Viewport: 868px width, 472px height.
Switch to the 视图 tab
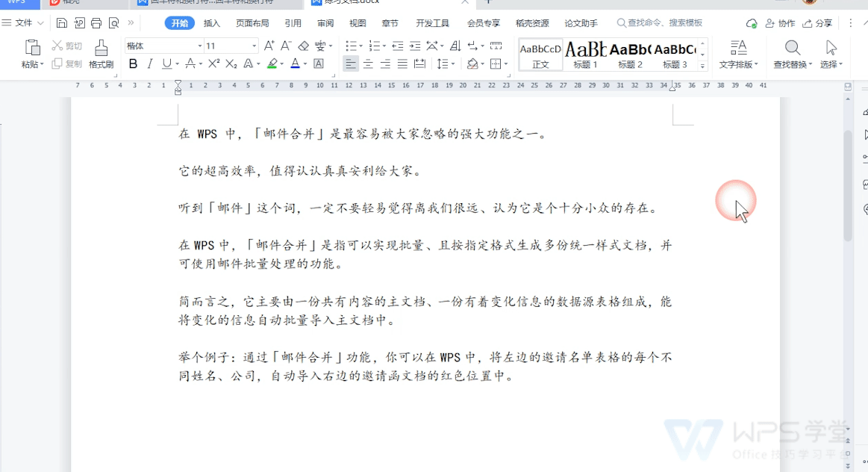tap(357, 23)
